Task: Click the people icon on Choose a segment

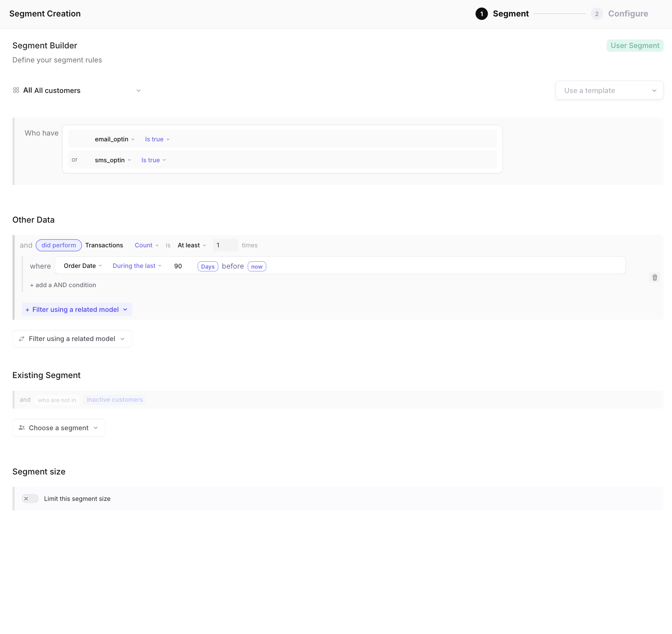Action: [22, 428]
